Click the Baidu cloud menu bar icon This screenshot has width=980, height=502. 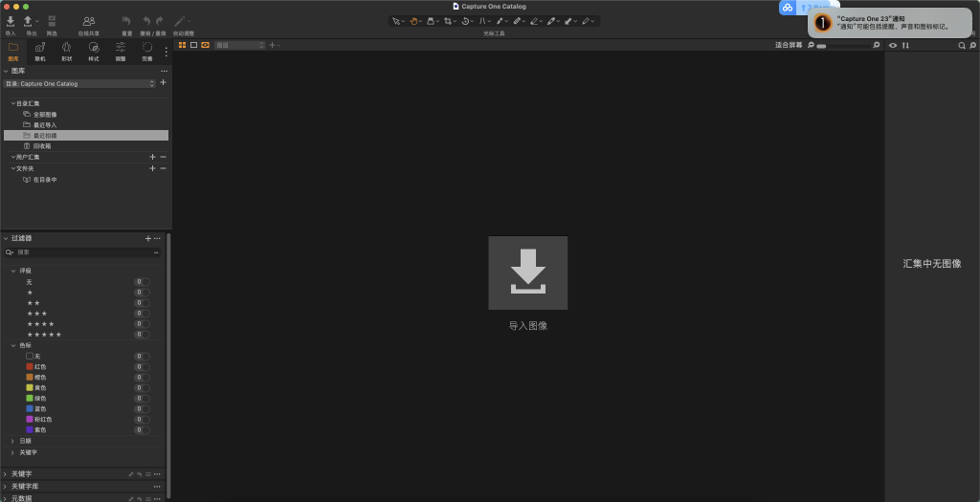(x=788, y=8)
